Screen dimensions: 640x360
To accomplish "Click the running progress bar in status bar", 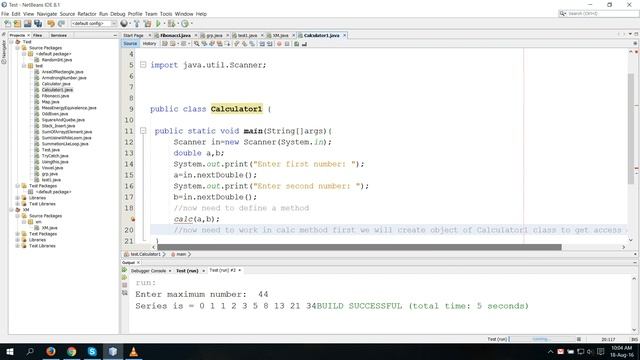I will [x=541, y=339].
